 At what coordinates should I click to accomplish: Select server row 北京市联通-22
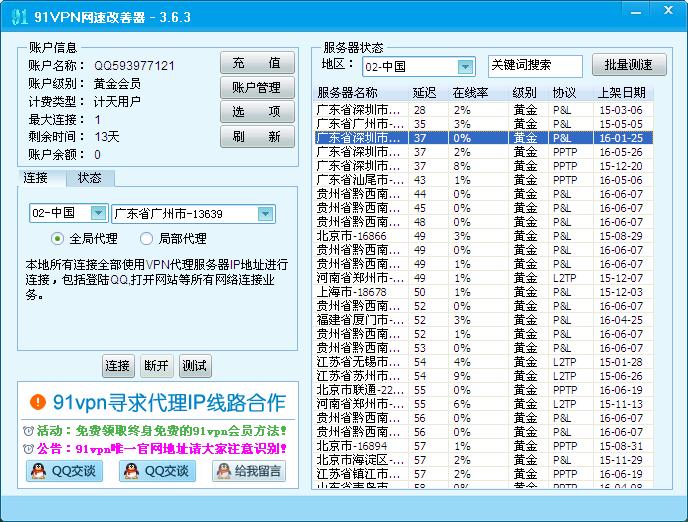[484, 390]
